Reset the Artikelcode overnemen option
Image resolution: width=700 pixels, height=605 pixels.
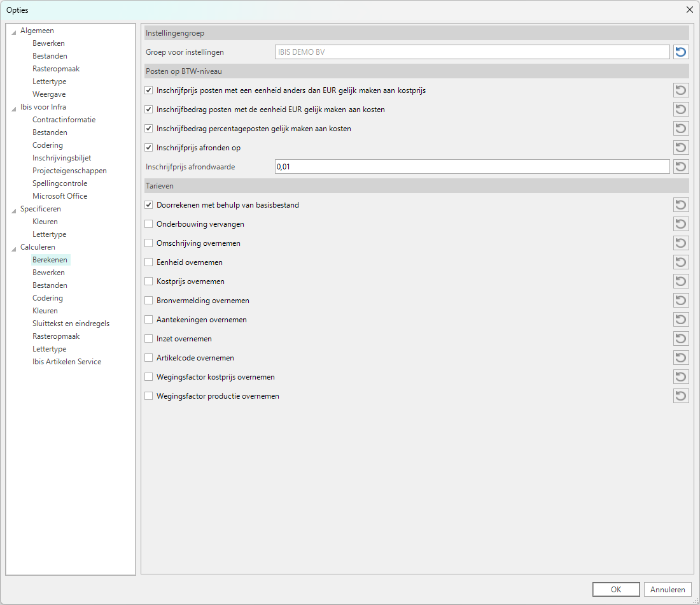click(x=681, y=358)
